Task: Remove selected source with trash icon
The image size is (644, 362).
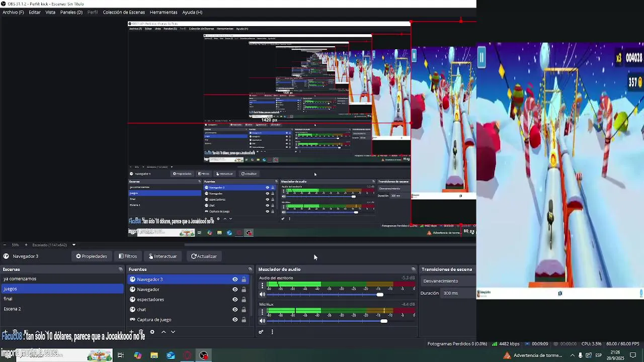Action: tap(141, 332)
